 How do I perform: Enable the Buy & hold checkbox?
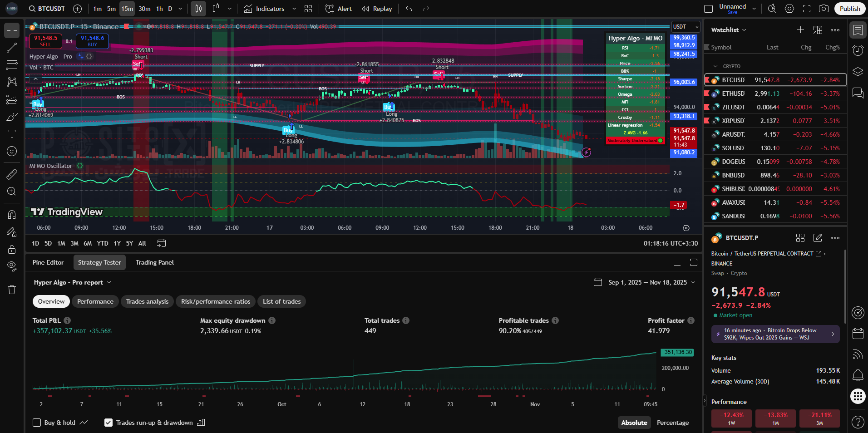tap(37, 423)
